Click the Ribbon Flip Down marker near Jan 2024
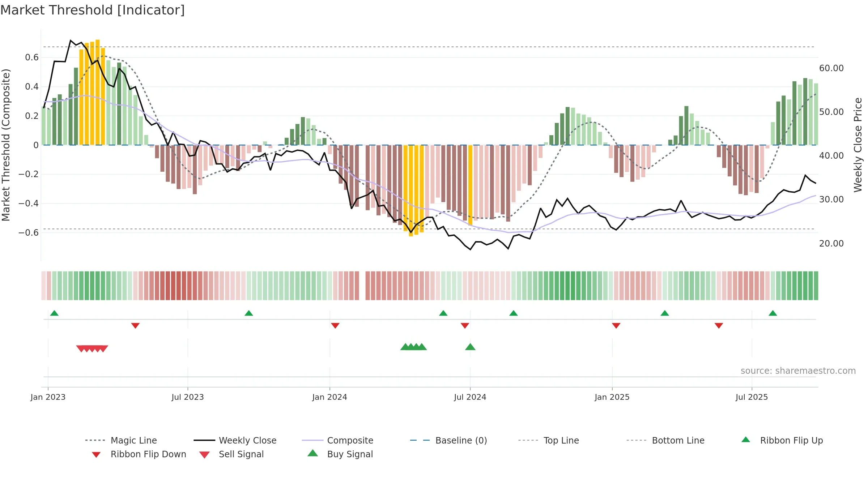Screen dimensions: 868x488 coord(335,326)
